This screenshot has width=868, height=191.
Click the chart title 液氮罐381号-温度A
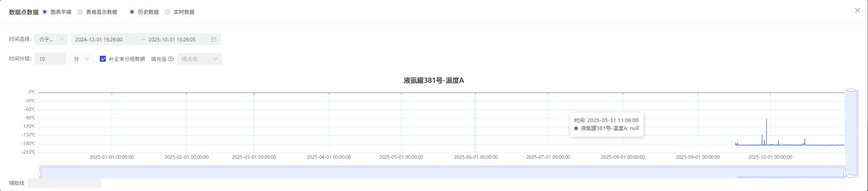434,80
